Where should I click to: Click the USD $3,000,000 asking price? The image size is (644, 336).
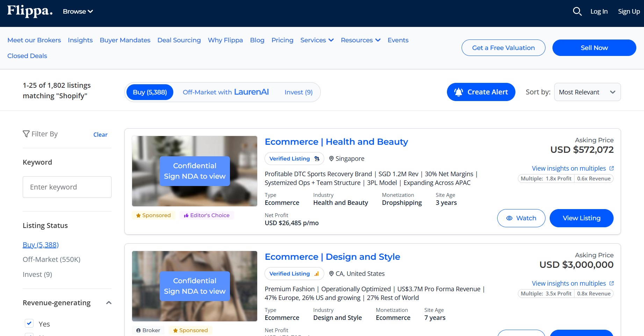(577, 265)
